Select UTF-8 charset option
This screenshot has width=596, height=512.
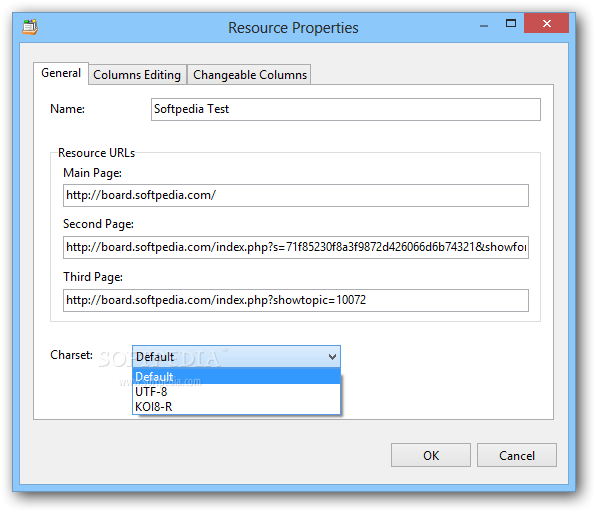[236, 392]
